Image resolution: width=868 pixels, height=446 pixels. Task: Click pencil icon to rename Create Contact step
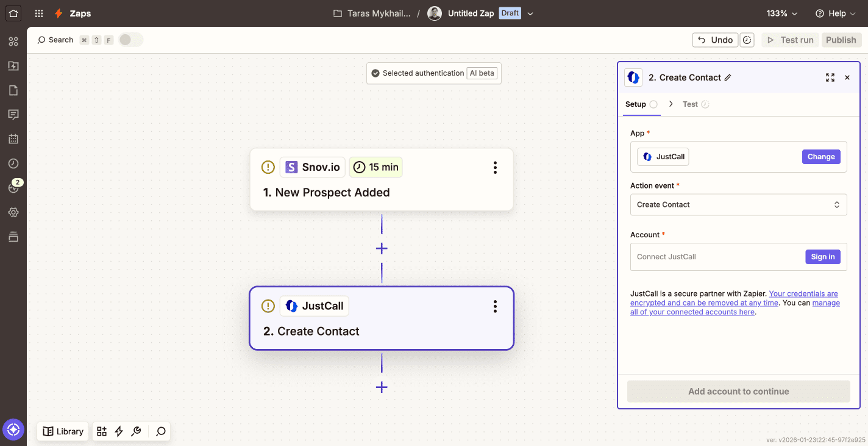pyautogui.click(x=727, y=77)
